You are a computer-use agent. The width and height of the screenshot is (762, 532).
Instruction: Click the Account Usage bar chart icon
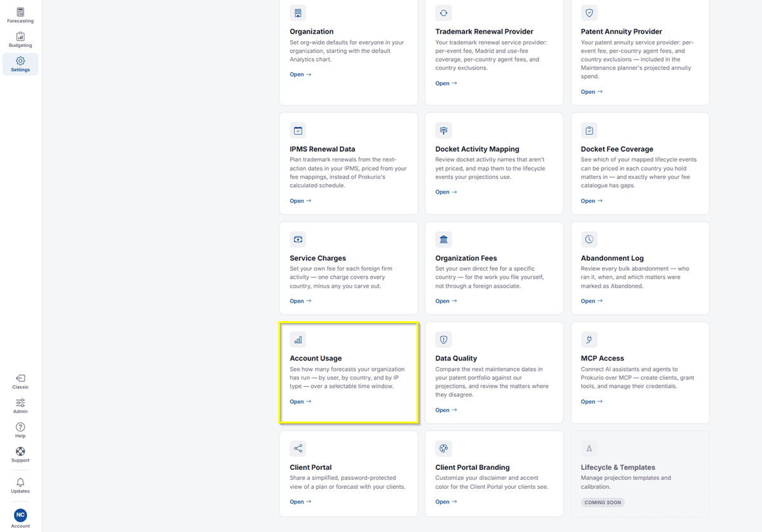(x=298, y=340)
